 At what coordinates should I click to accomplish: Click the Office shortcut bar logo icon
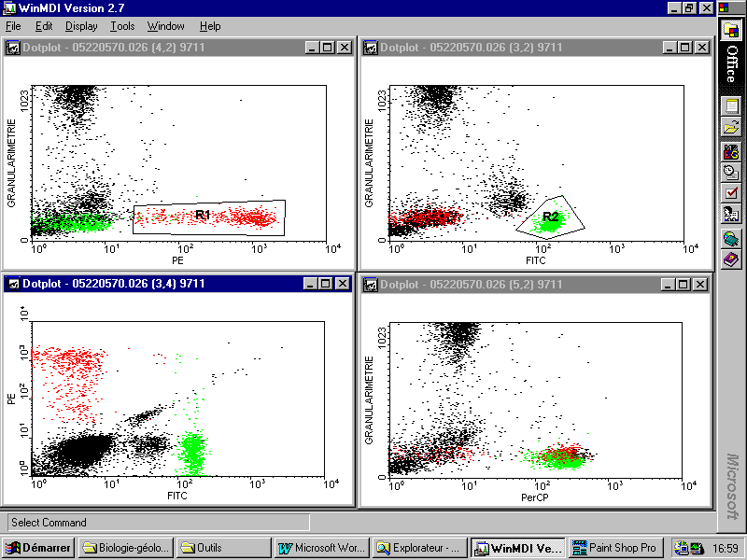point(731,30)
